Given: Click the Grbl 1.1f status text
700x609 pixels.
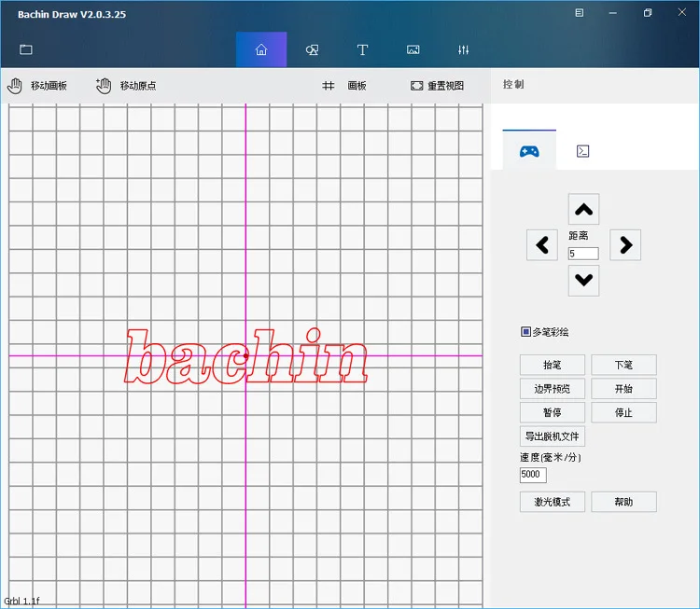Looking at the screenshot, I should (21, 601).
